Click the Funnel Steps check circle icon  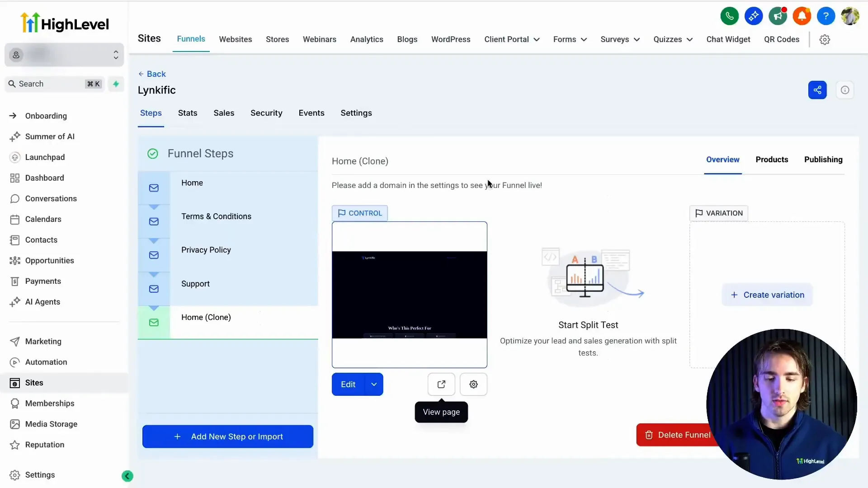[153, 154]
